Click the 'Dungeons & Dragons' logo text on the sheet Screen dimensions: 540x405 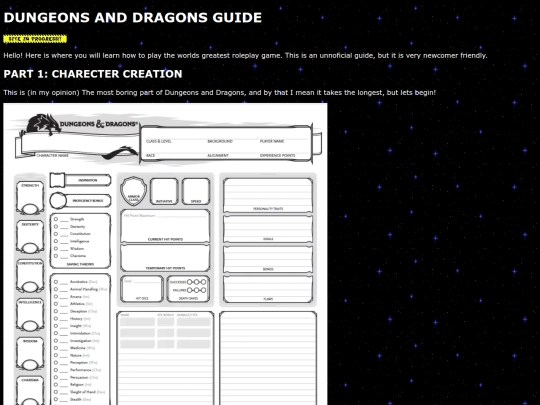[x=99, y=124]
